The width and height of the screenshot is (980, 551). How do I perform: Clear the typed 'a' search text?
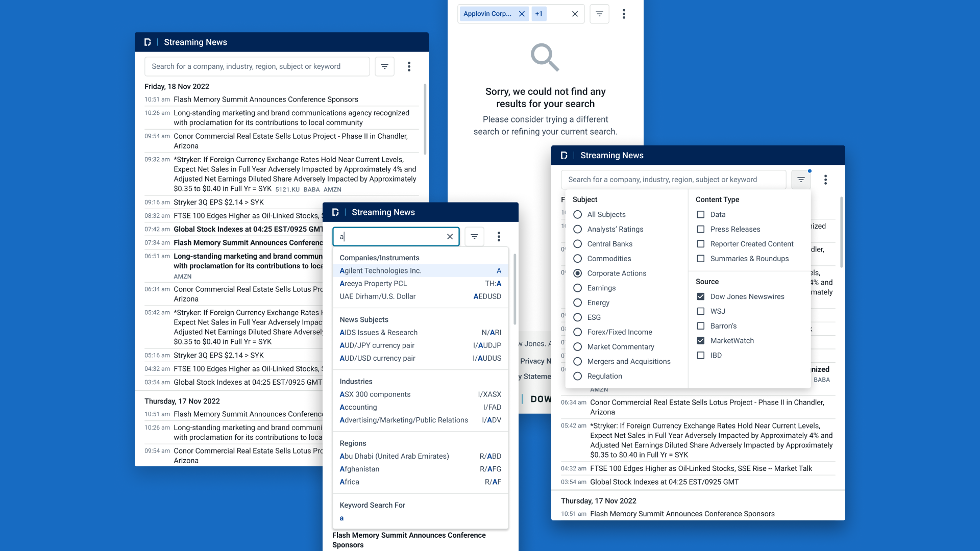pyautogui.click(x=450, y=237)
